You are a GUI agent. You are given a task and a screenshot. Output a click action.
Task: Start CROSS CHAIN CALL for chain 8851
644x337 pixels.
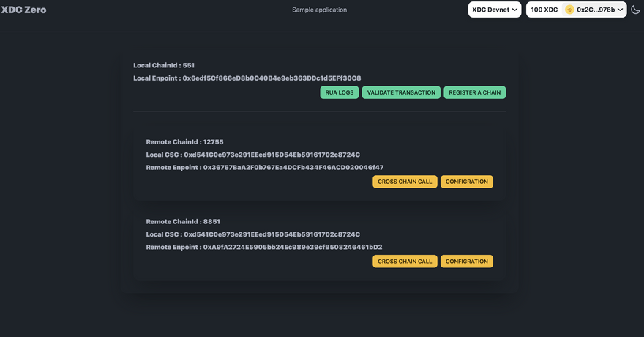click(405, 262)
